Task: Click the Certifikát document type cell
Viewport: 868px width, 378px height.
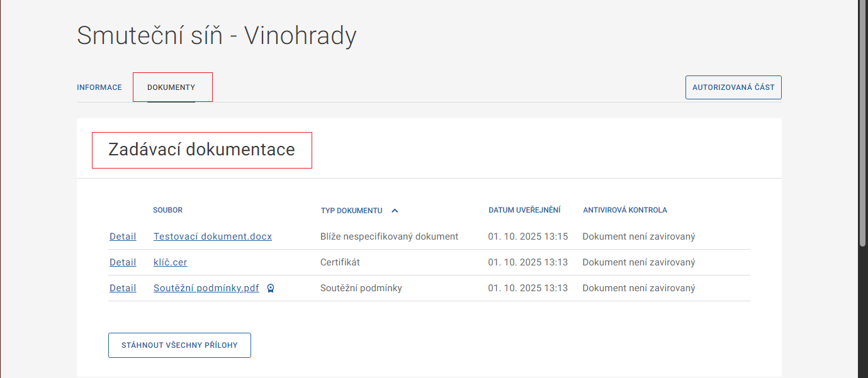Action: pos(340,262)
